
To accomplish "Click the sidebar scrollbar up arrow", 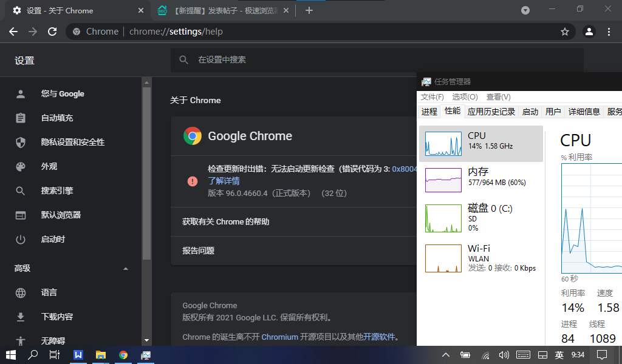I will coord(147,83).
